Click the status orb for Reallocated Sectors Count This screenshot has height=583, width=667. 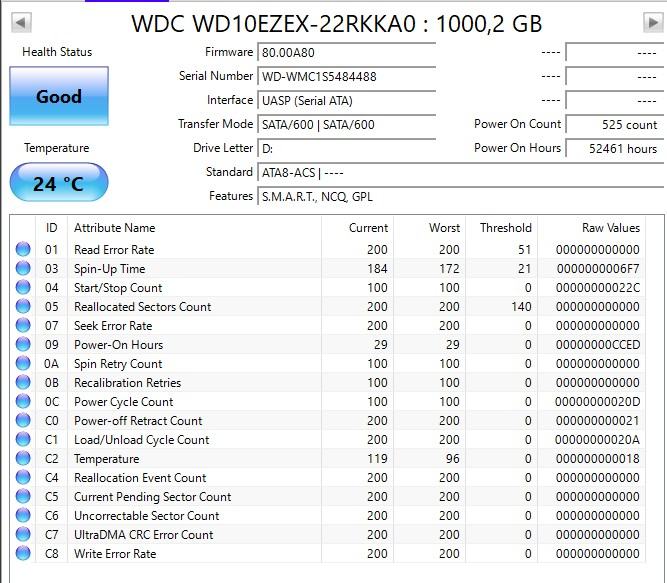pyautogui.click(x=23, y=306)
